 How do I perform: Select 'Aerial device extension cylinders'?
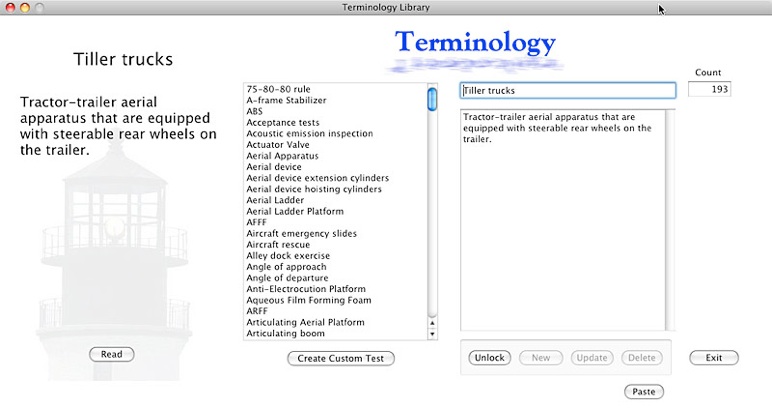(x=318, y=178)
